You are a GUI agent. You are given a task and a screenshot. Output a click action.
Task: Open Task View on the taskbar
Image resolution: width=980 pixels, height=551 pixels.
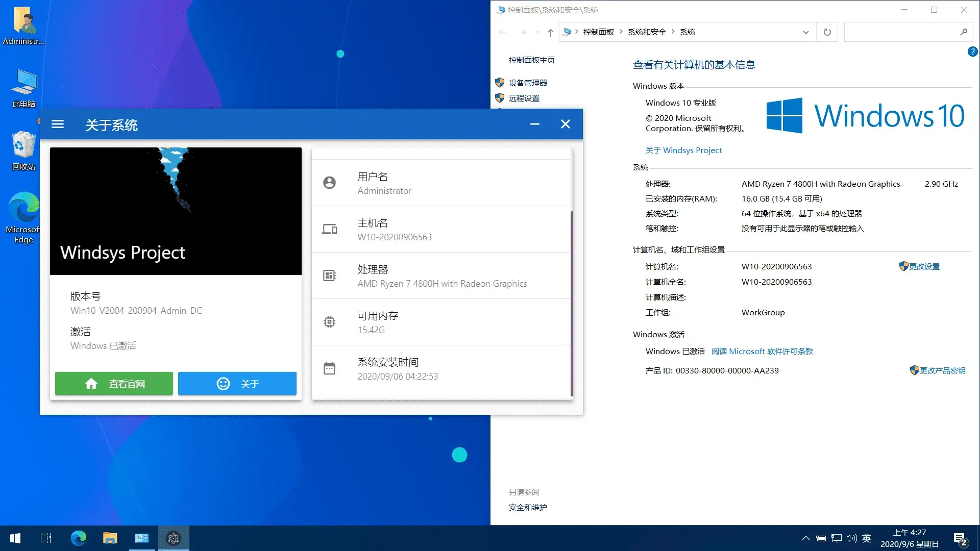[x=46, y=538]
